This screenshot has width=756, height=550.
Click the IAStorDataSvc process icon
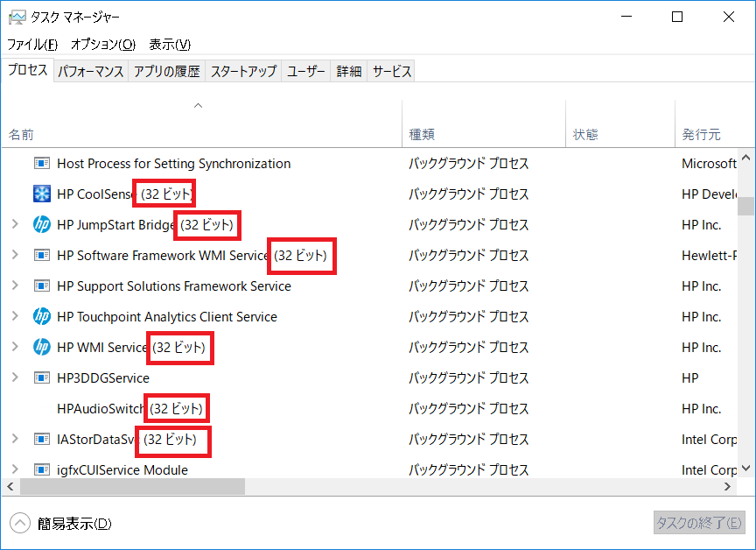[x=42, y=439]
